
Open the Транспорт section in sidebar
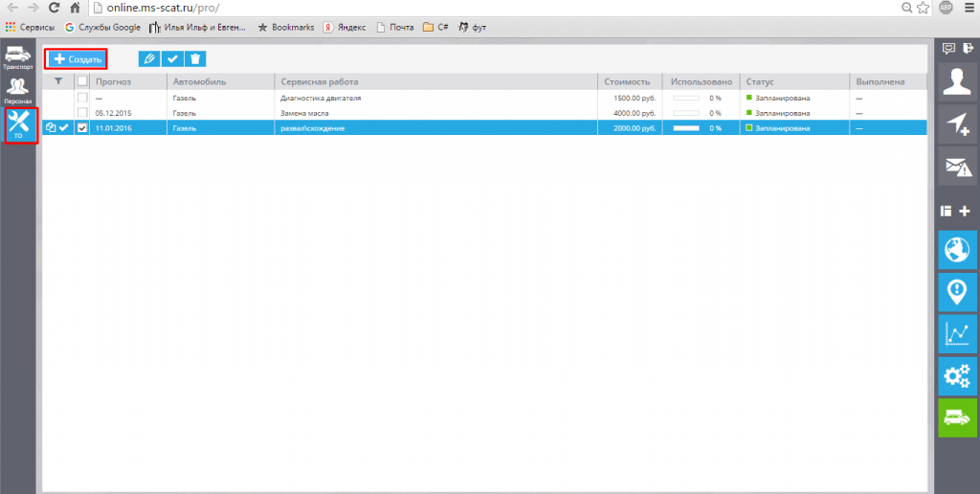coord(18,58)
